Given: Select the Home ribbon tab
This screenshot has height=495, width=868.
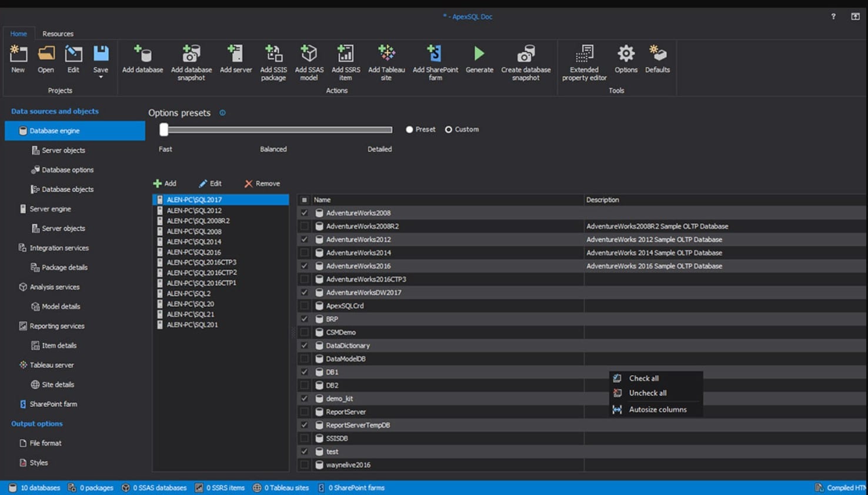Looking at the screenshot, I should 18,34.
